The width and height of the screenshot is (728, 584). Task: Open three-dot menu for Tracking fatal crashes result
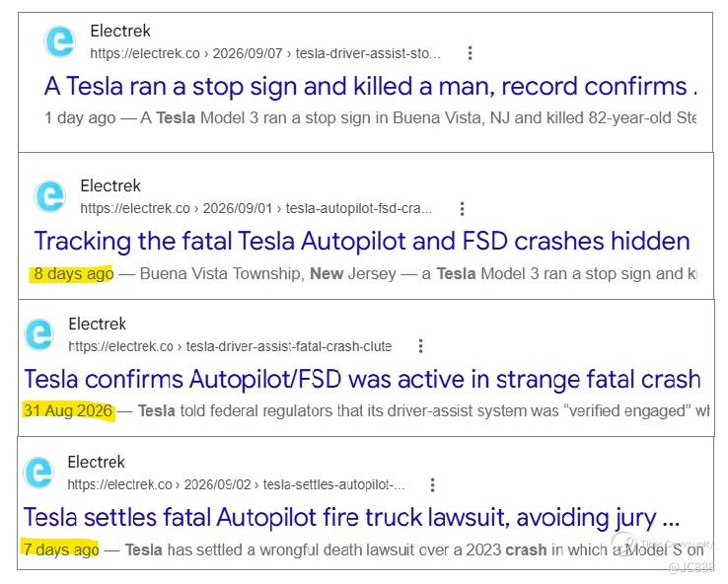[462, 208]
